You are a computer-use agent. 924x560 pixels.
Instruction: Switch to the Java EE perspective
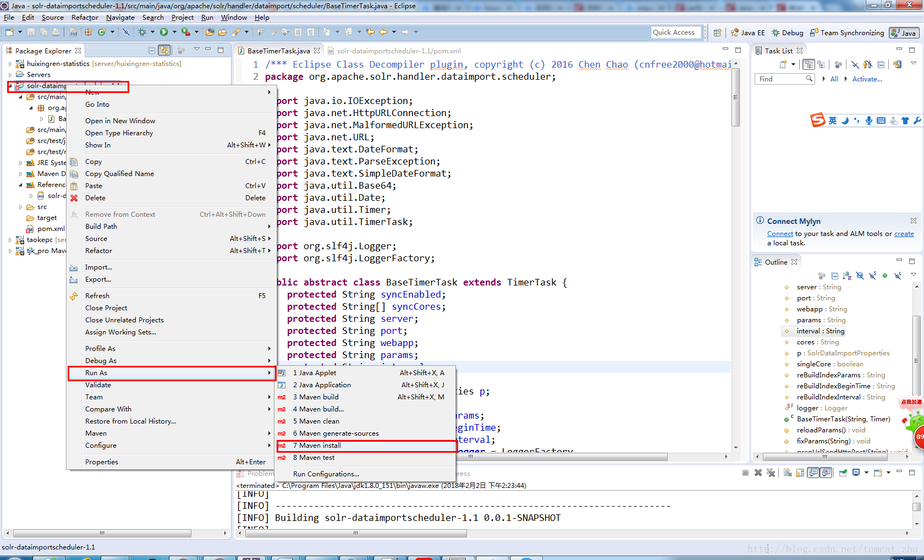[747, 33]
